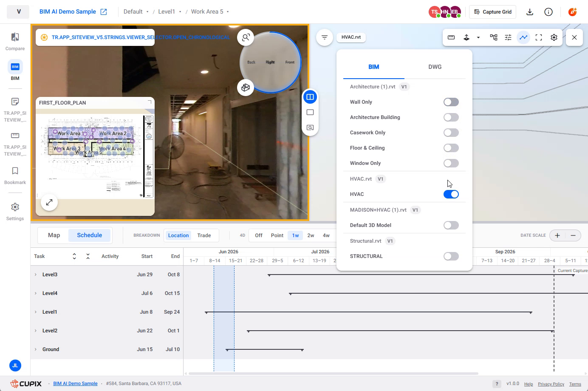Select split view layout icon
Image resolution: width=588 pixels, height=391 pixels.
click(310, 97)
